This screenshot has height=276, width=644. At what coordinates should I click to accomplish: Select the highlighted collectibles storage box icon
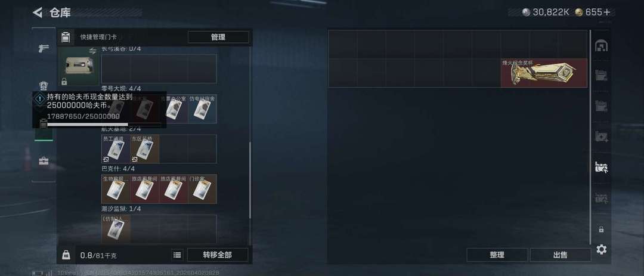pos(601,167)
